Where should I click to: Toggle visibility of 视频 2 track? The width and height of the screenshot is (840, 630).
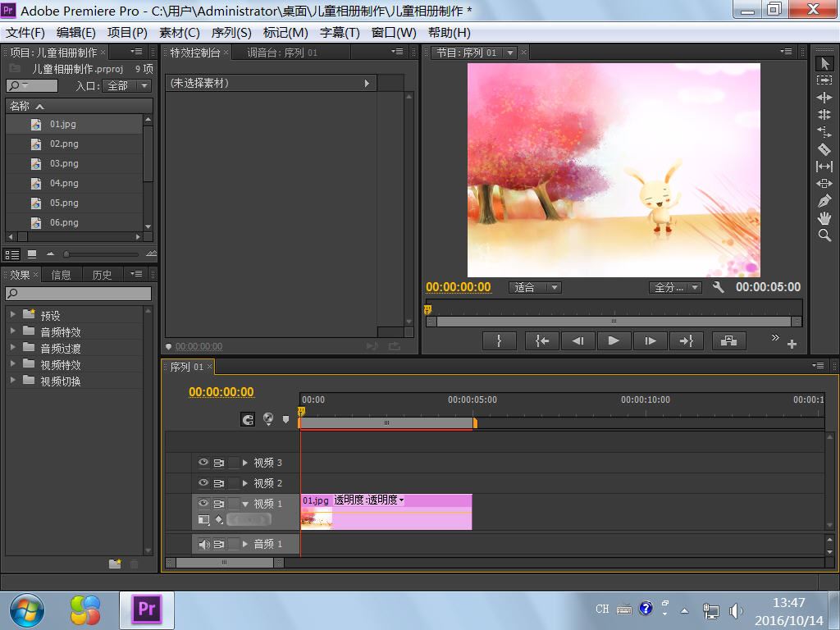[x=203, y=483]
